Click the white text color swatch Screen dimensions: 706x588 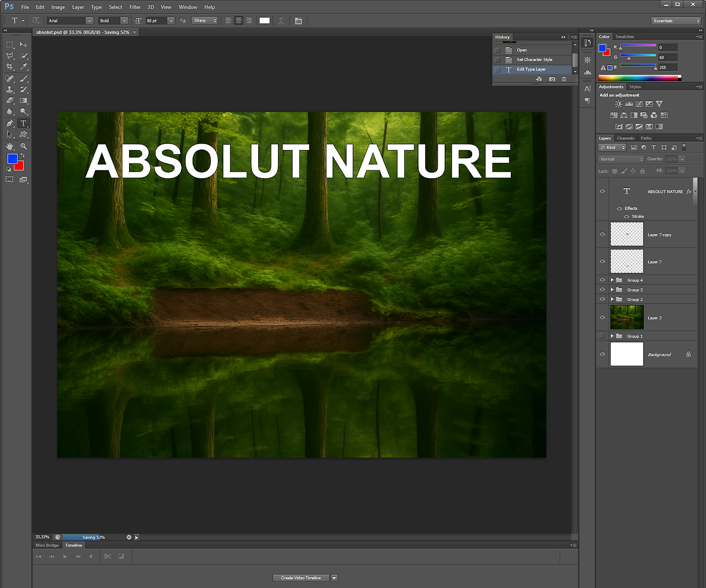(265, 21)
